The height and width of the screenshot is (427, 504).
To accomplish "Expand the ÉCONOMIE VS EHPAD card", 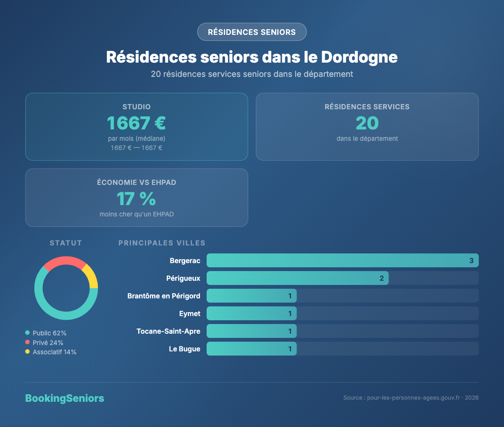I will click(136, 198).
